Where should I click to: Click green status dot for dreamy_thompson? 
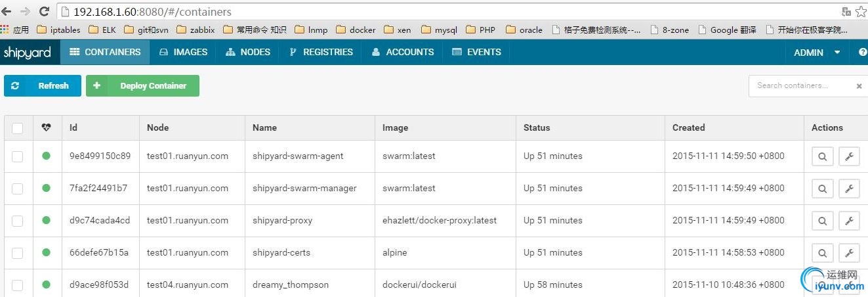(x=46, y=285)
